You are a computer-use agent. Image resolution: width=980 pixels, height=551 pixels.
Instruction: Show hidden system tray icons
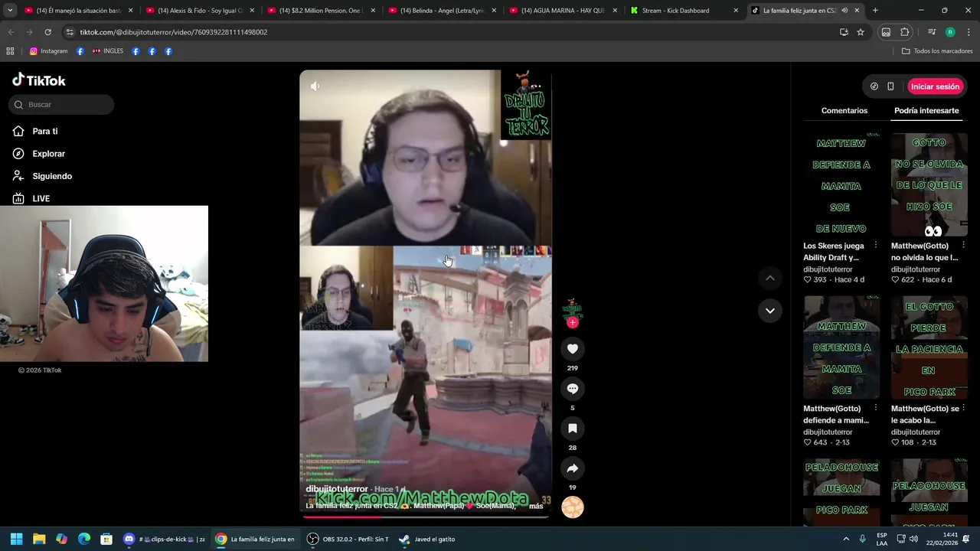[846, 539]
